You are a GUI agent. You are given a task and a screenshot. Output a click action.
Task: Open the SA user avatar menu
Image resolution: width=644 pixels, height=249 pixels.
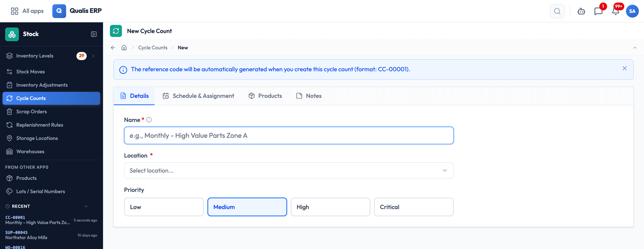click(x=632, y=11)
